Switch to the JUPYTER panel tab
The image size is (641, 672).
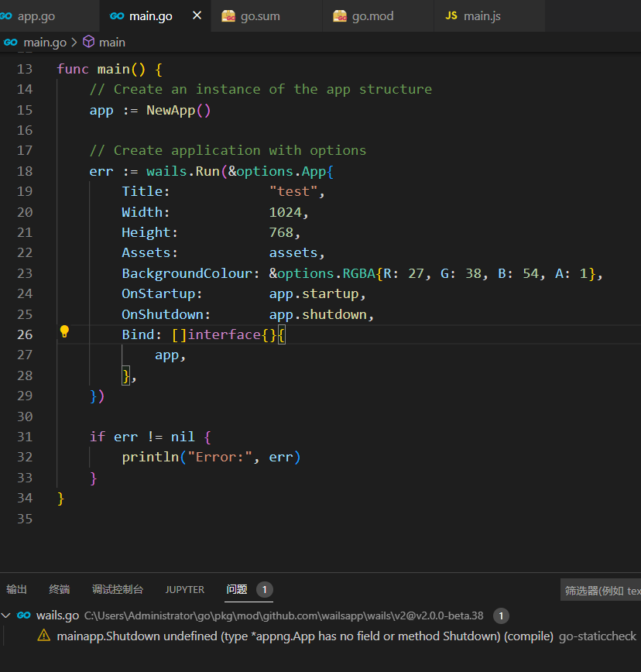184,589
